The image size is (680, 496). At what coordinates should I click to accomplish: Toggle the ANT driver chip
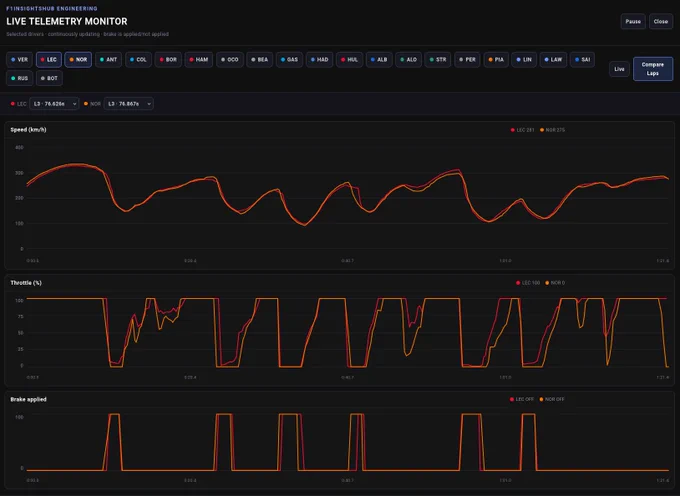(108, 60)
